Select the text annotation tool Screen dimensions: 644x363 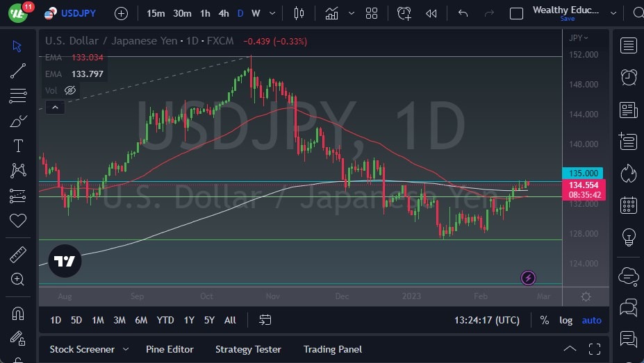[17, 146]
